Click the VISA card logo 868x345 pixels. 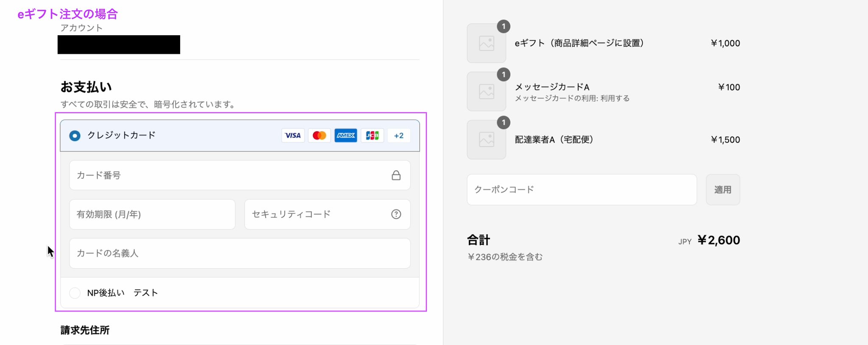pos(293,135)
